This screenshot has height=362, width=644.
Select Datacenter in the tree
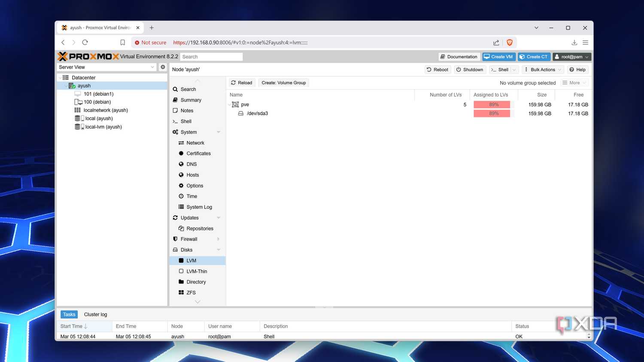(x=84, y=78)
